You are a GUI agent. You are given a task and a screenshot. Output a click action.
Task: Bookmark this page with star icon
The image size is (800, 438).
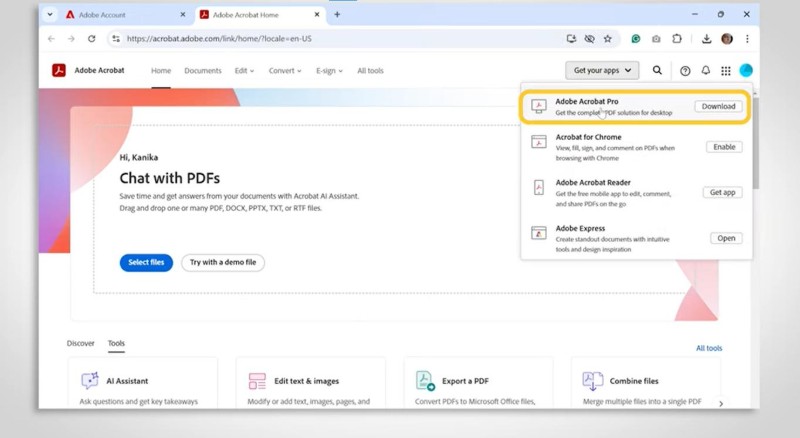point(608,39)
